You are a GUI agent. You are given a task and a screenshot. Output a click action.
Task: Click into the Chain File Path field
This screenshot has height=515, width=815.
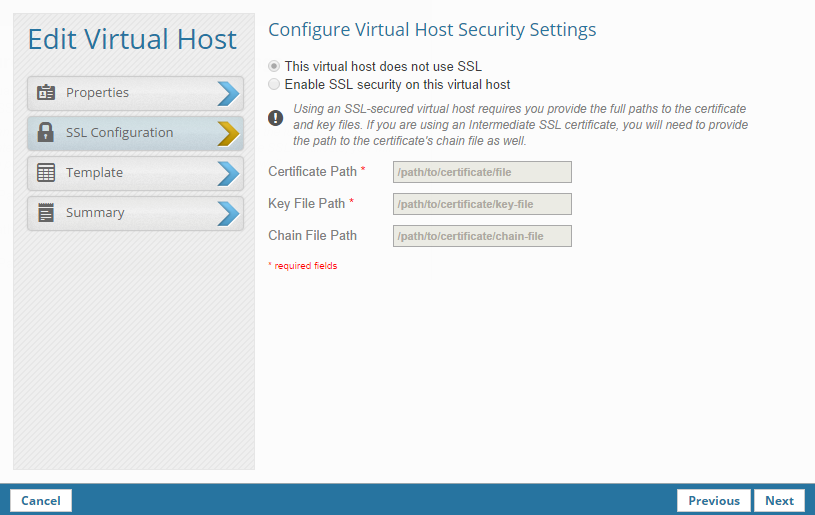coord(482,236)
